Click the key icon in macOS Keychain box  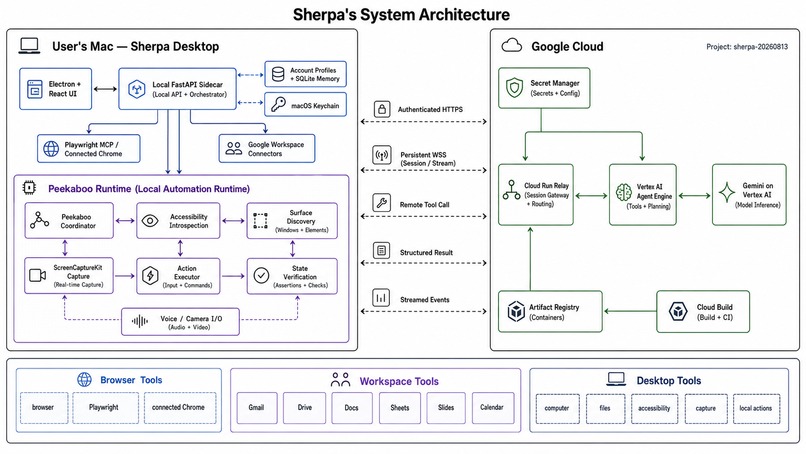tap(278, 104)
